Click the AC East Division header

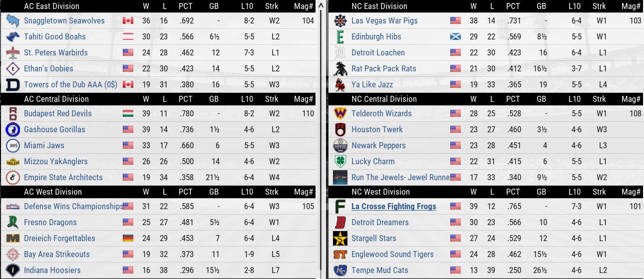[x=51, y=6]
